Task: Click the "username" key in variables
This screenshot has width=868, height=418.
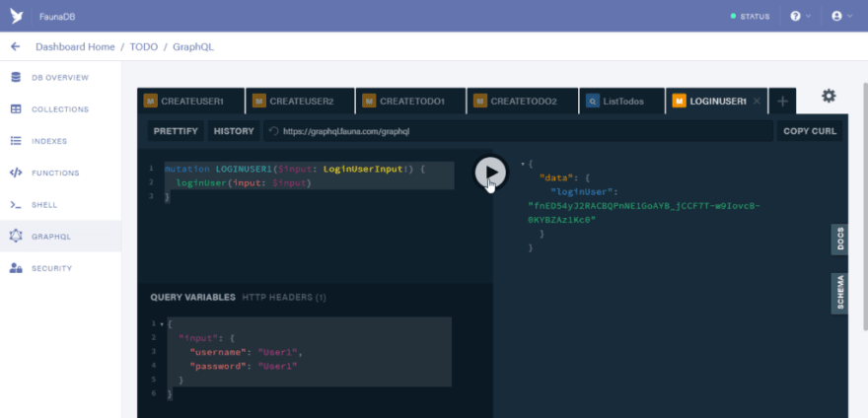Action: tap(218, 352)
